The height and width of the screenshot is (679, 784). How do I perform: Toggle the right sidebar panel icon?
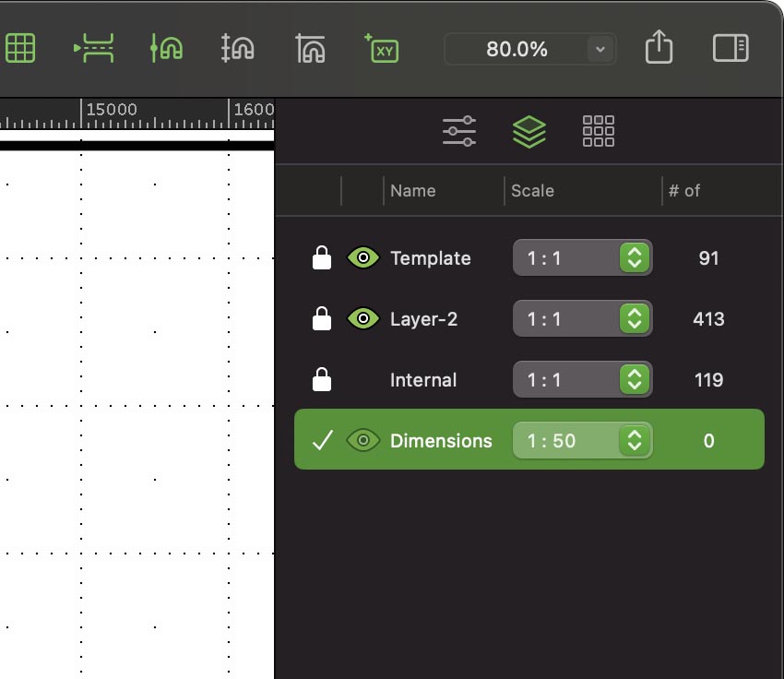coord(731,48)
